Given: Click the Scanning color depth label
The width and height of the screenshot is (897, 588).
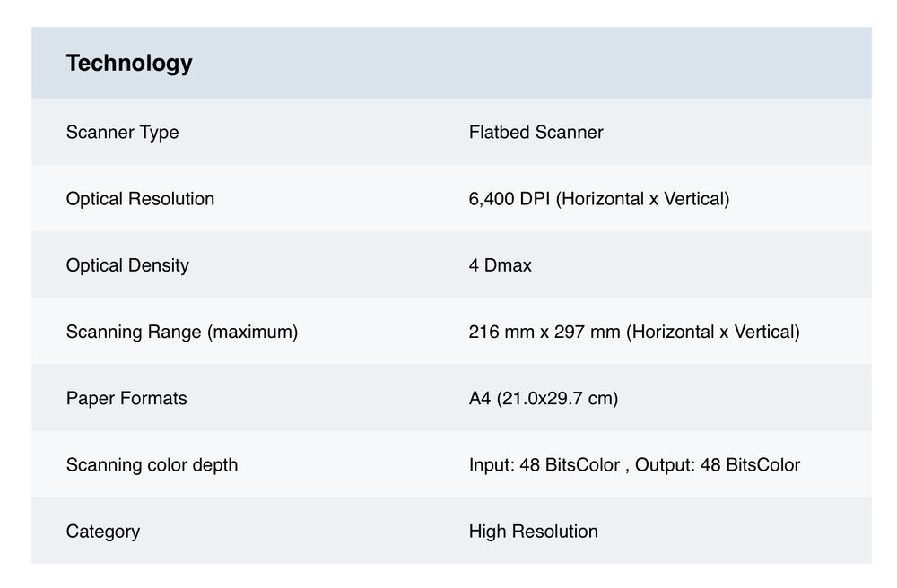Looking at the screenshot, I should (x=152, y=464).
